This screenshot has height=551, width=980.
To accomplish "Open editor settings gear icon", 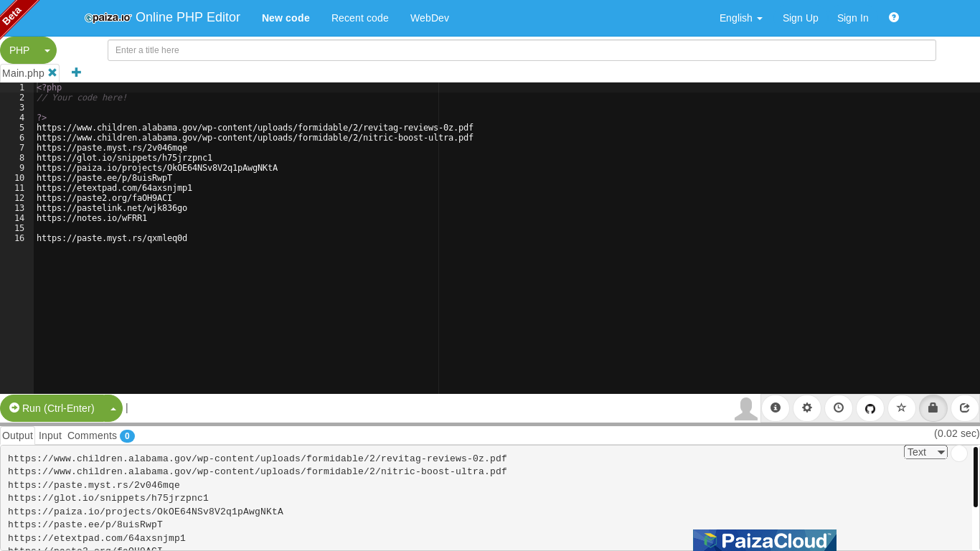I will click(807, 408).
